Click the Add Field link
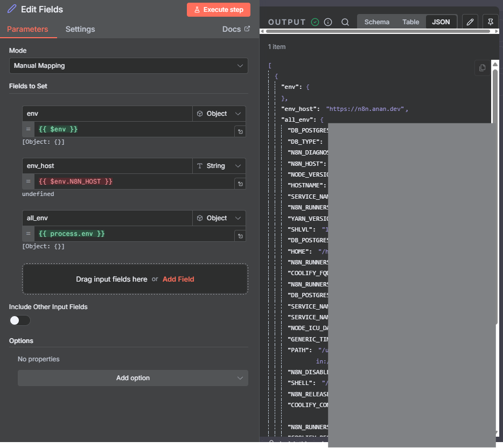This screenshot has width=503, height=448. tap(178, 279)
